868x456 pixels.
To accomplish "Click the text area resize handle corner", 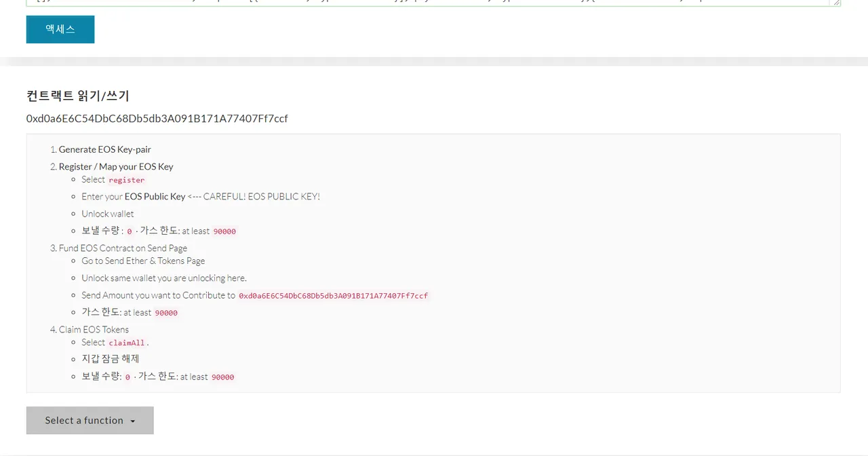I will pos(837,3).
